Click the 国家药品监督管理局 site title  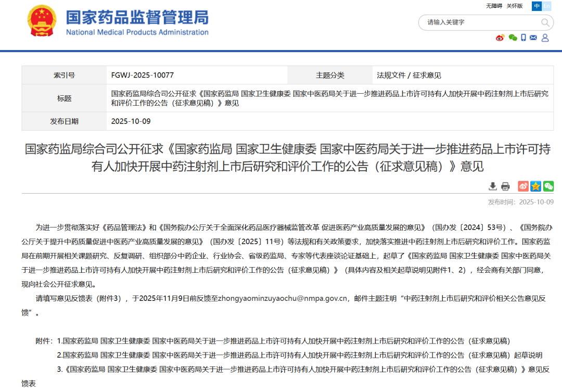point(137,17)
